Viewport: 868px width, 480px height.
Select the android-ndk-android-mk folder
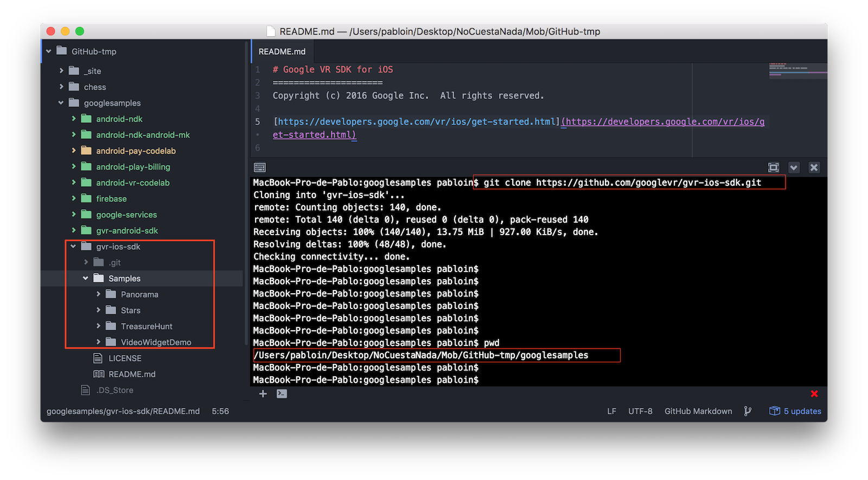click(143, 135)
